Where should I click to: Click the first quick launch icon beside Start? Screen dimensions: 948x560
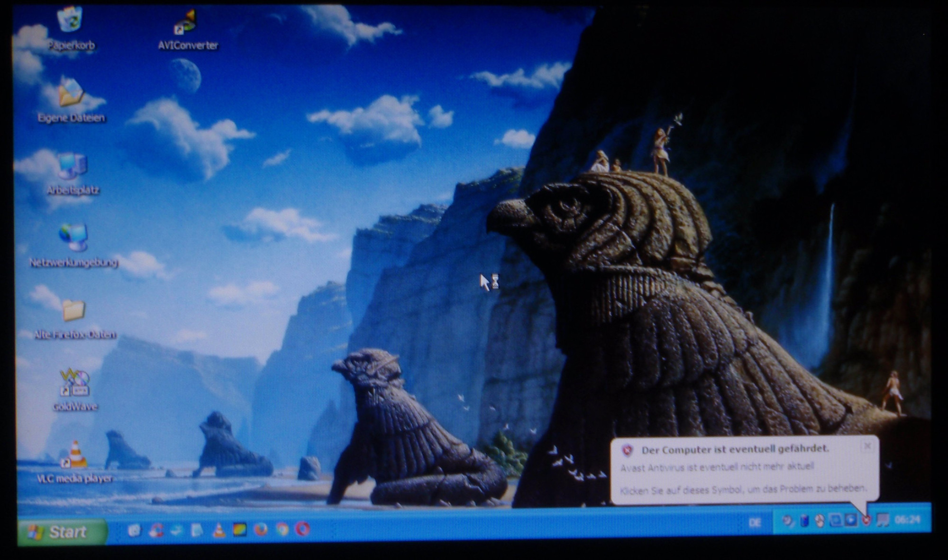135,530
